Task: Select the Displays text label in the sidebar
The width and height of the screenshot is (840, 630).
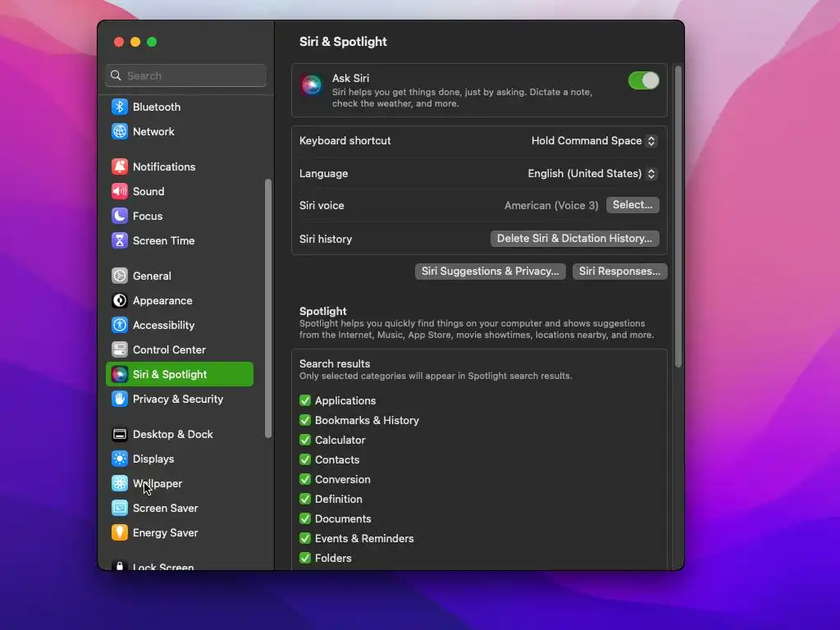Action: [x=153, y=459]
